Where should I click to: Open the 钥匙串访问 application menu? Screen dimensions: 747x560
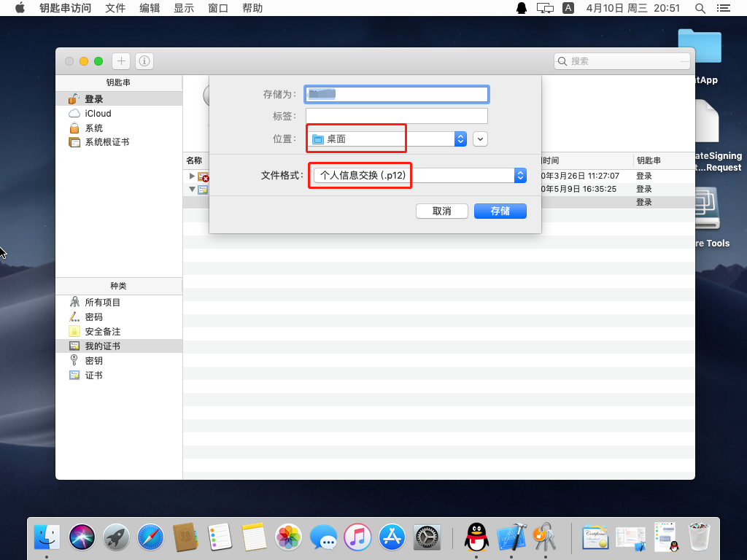[x=66, y=8]
